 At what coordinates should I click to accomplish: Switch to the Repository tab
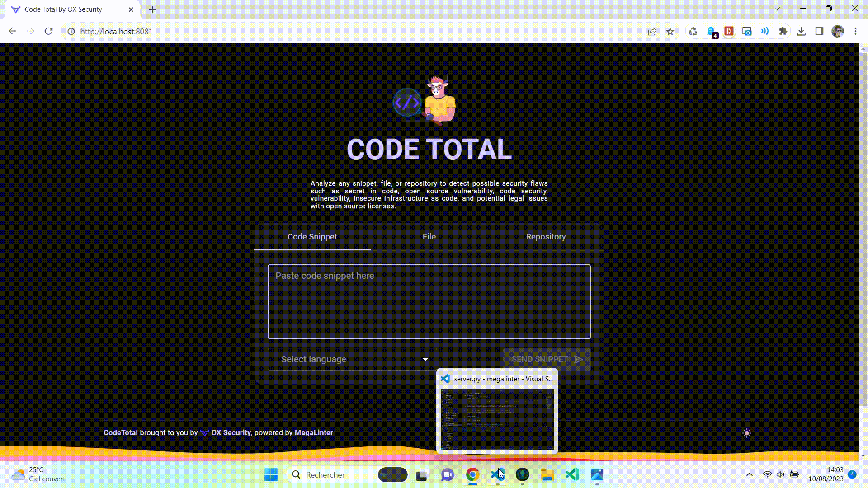coord(546,237)
